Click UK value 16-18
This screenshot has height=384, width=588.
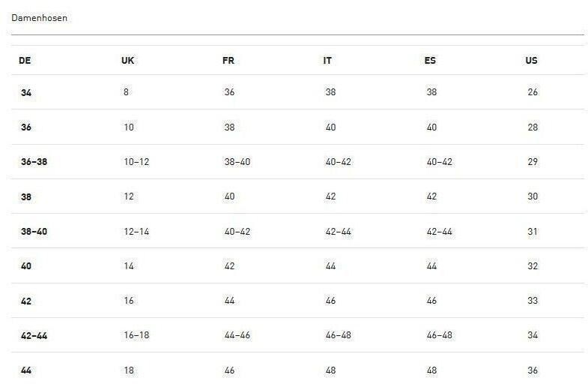(136, 335)
